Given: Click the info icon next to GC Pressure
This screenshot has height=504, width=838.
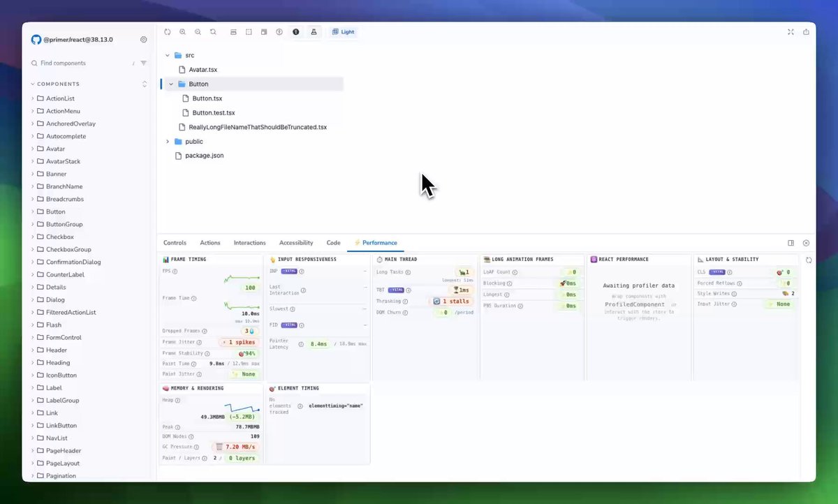Looking at the screenshot, I should tap(197, 447).
